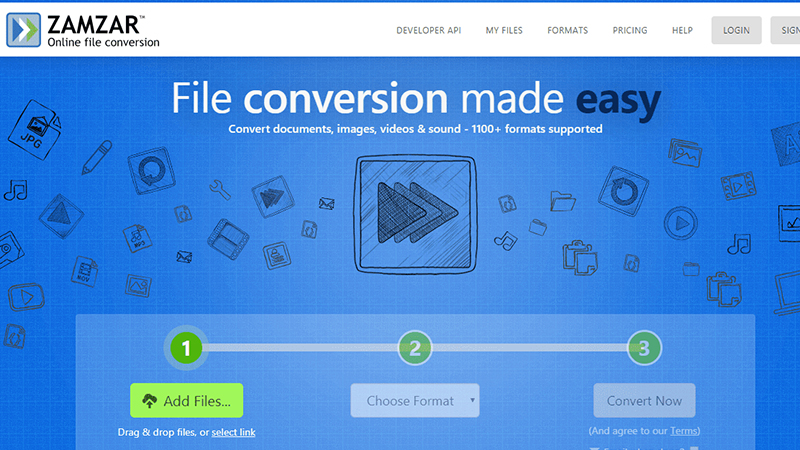Open the Developer API page
800x450 pixels.
click(429, 31)
